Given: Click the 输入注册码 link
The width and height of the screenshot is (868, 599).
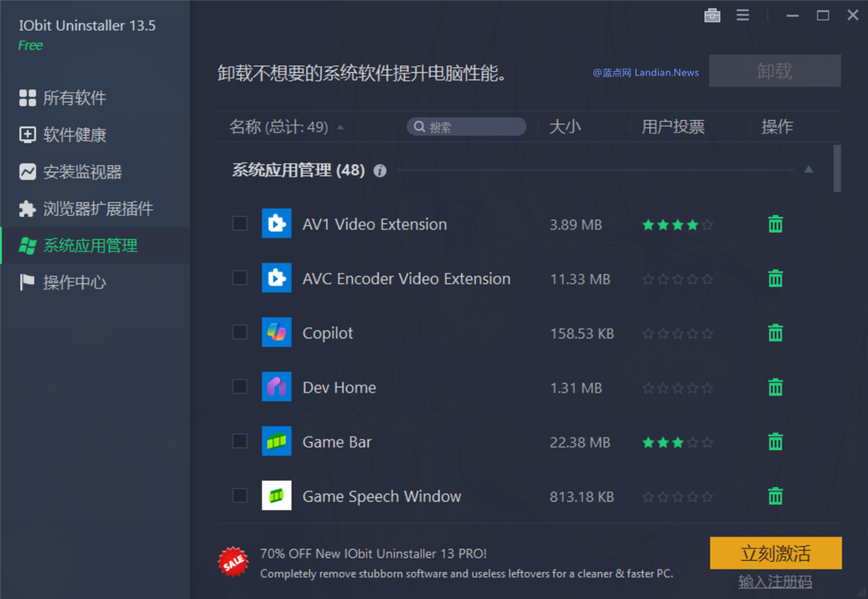Looking at the screenshot, I should pos(775,582).
